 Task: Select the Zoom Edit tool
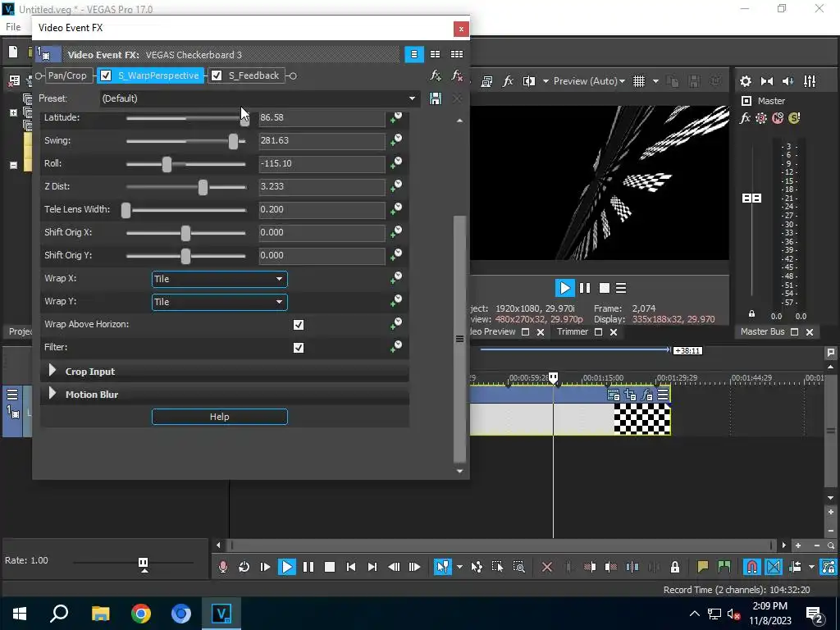pyautogui.click(x=518, y=567)
